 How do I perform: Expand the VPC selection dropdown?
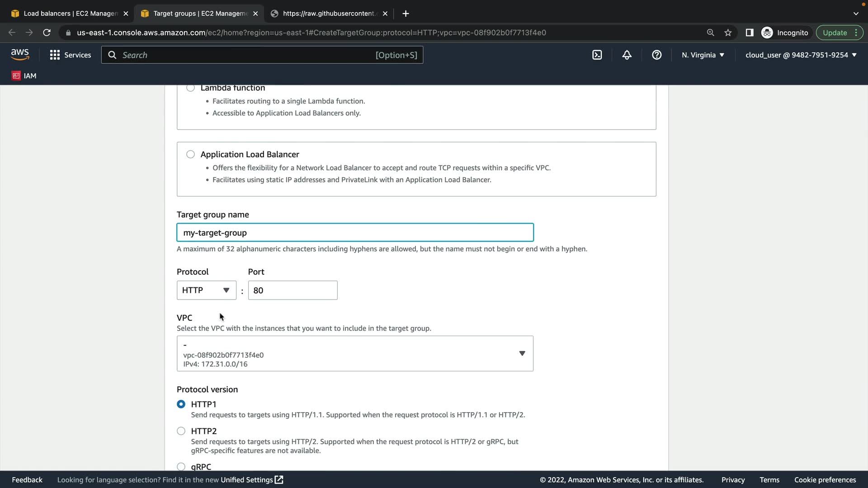click(x=355, y=353)
